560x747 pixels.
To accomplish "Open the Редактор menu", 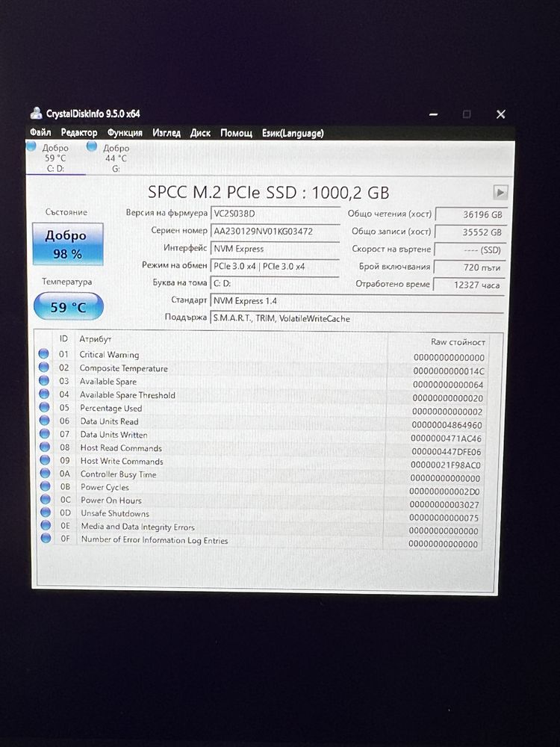I will [x=79, y=133].
